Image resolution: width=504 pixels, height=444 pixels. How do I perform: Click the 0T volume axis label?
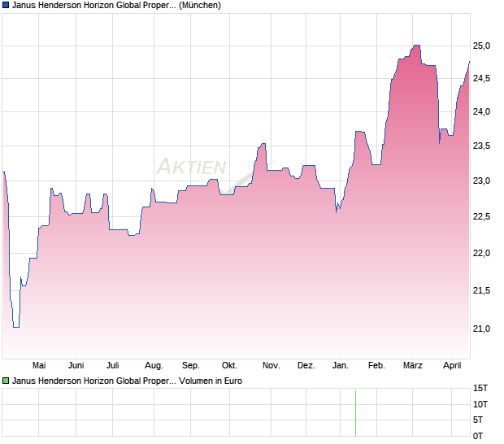point(478,436)
